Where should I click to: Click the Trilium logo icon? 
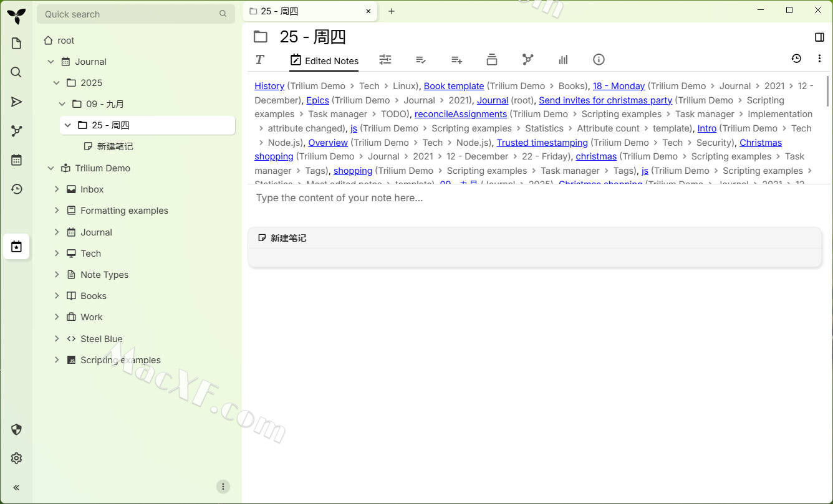click(x=16, y=16)
